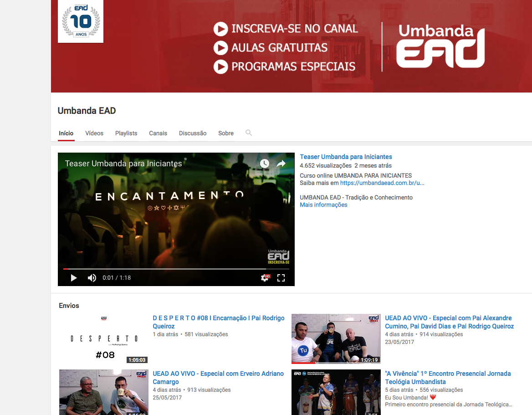
Task: Open the video settings gear icon
Action: tap(266, 278)
